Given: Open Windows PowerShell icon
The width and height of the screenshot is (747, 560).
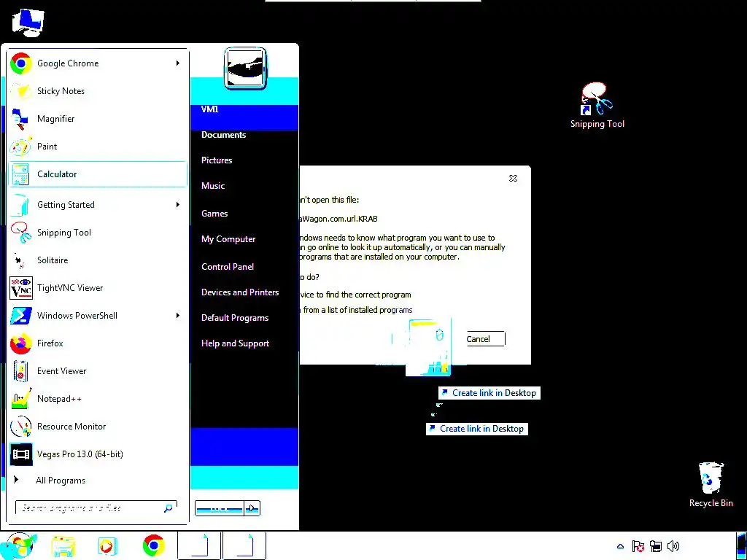Looking at the screenshot, I should (x=21, y=315).
